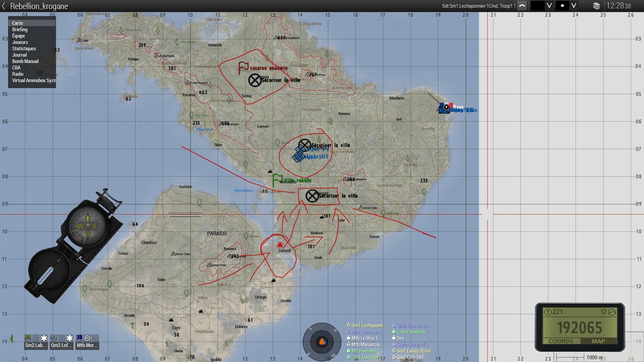Click the green arrow left of squad bar

click(12, 339)
